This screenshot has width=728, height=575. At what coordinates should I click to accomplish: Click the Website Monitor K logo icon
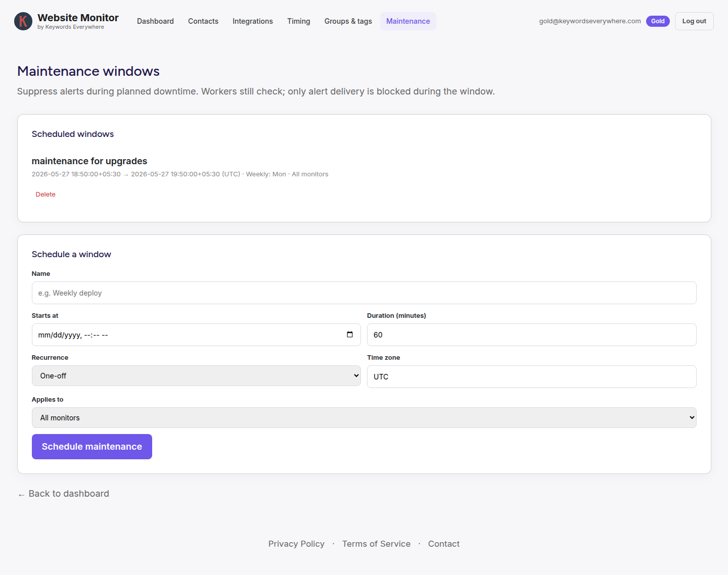pyautogui.click(x=23, y=21)
